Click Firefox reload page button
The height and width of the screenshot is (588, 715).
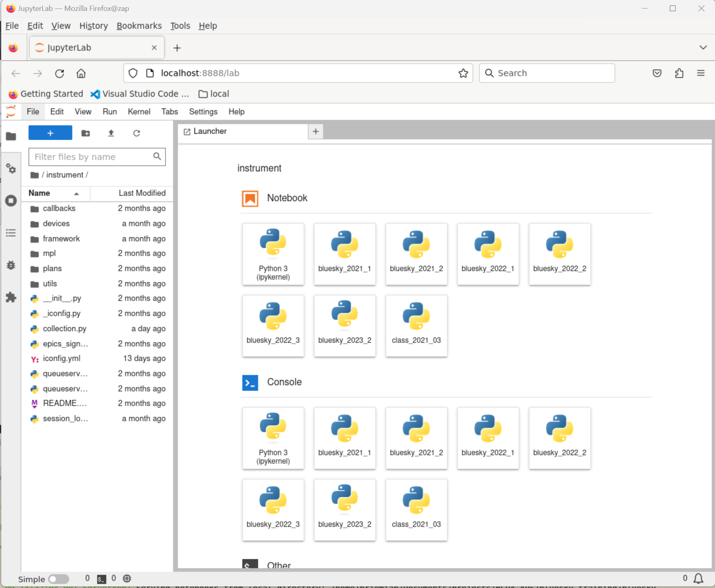[x=60, y=73]
